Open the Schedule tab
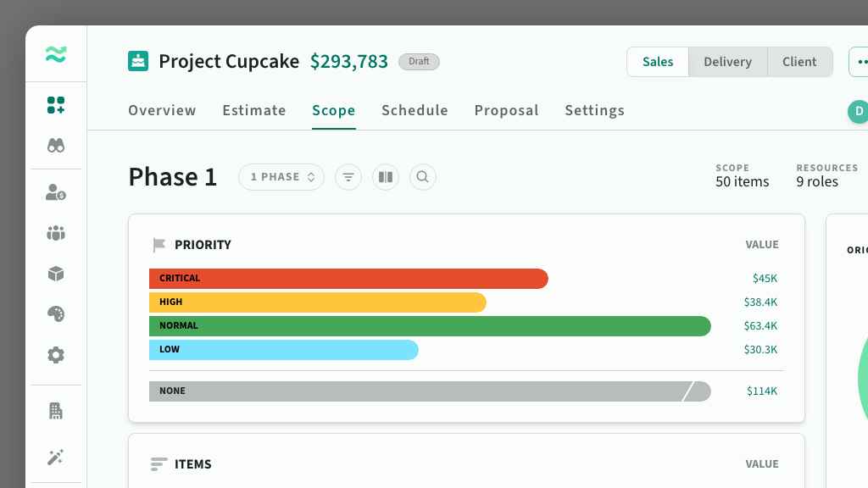Viewport: 868px width, 488px height. 415,110
